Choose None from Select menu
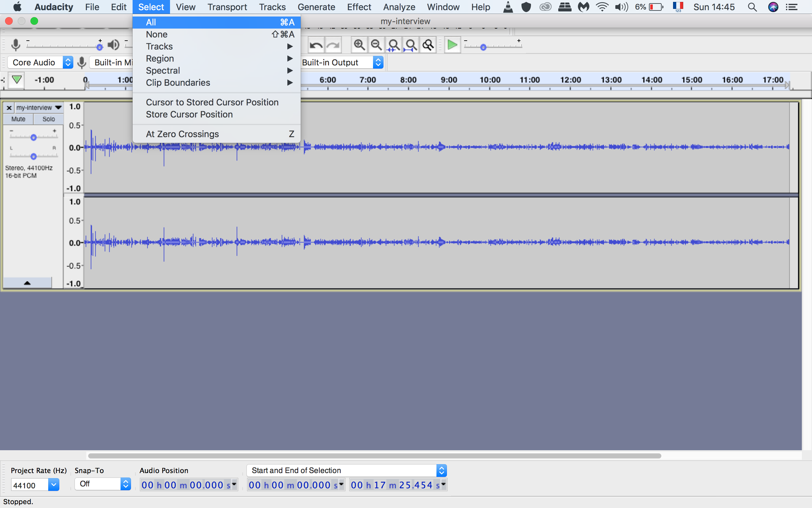Screen dimensions: 812x508 tap(216, 34)
